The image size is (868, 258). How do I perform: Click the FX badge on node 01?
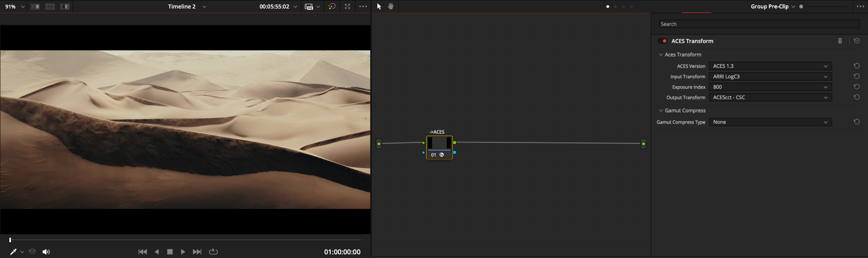[x=442, y=155]
